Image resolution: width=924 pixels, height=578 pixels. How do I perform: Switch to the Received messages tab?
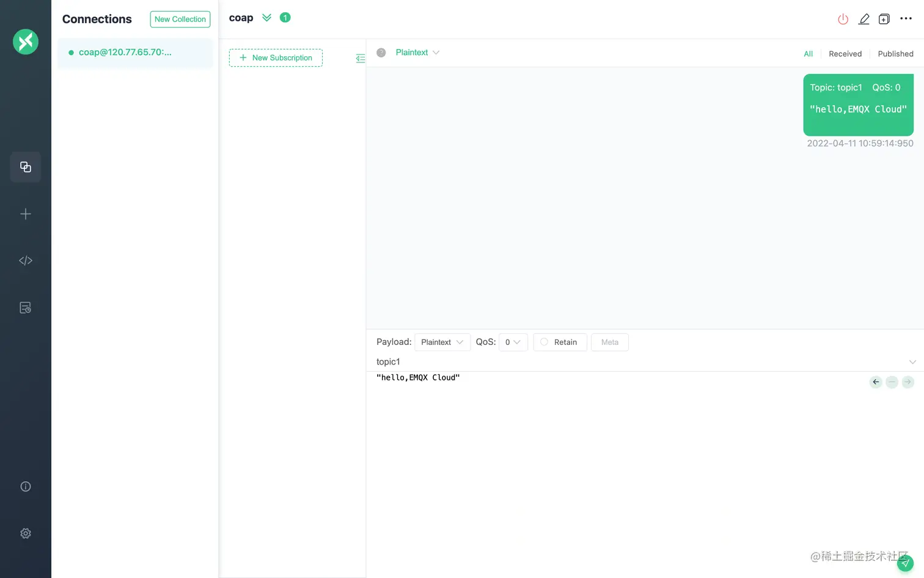[x=845, y=54]
